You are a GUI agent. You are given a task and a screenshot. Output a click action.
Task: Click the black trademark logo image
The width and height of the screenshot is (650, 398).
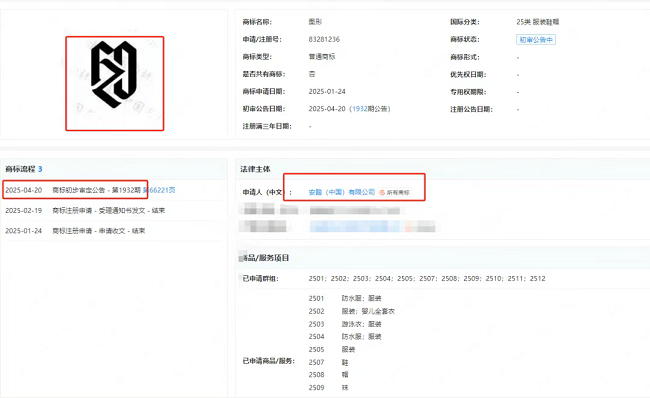[114, 75]
